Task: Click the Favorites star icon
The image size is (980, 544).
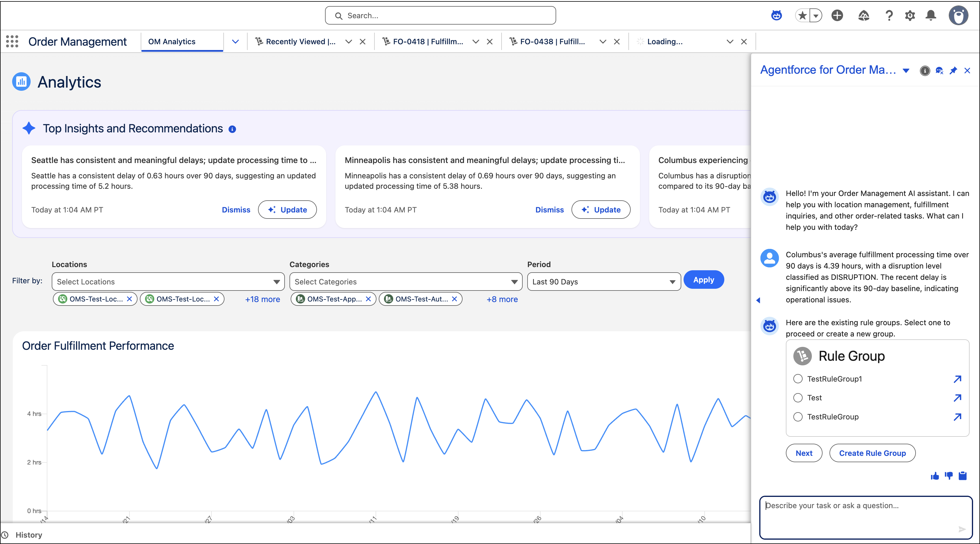Action: [x=802, y=16]
